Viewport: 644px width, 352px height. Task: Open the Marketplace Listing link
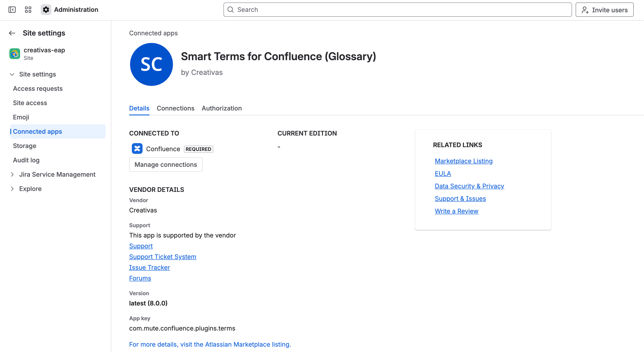pyautogui.click(x=463, y=161)
